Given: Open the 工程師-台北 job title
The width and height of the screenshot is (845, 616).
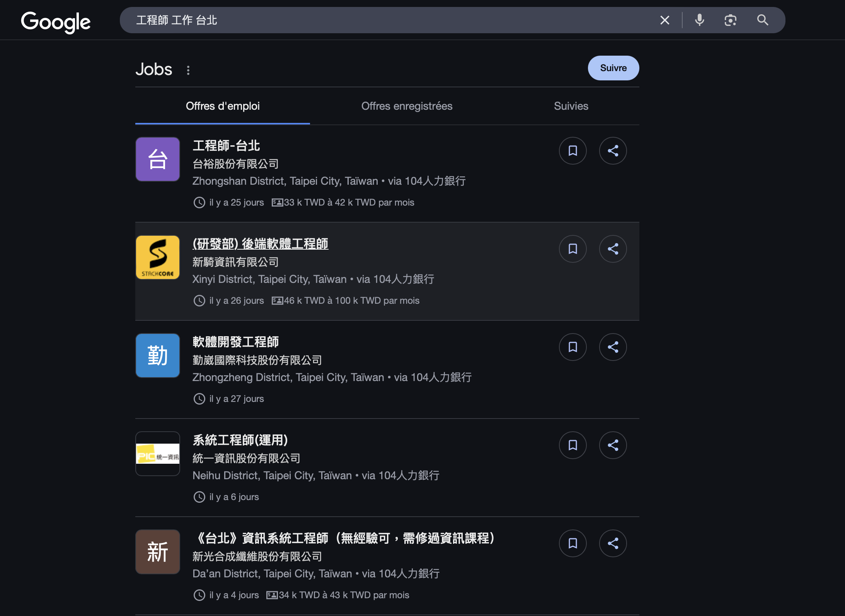Looking at the screenshot, I should click(226, 146).
